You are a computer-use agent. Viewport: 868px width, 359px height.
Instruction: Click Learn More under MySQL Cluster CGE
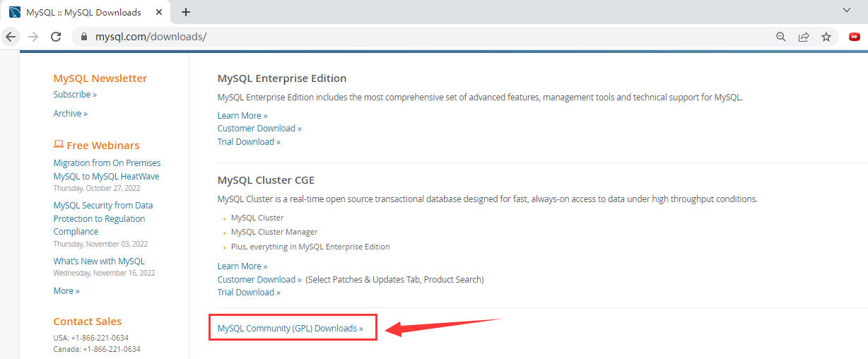[x=242, y=266]
